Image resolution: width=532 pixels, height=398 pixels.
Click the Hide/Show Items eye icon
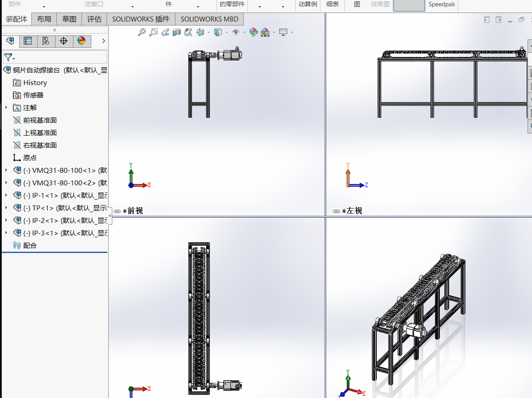click(x=236, y=32)
